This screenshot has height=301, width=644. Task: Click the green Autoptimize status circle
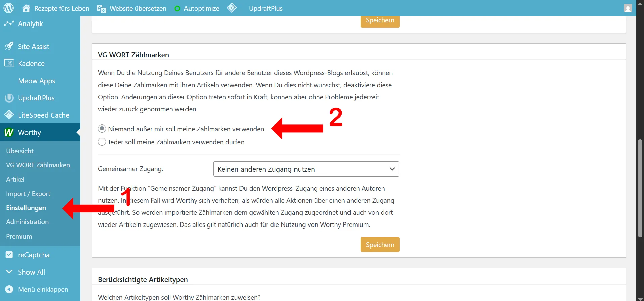coord(177,9)
